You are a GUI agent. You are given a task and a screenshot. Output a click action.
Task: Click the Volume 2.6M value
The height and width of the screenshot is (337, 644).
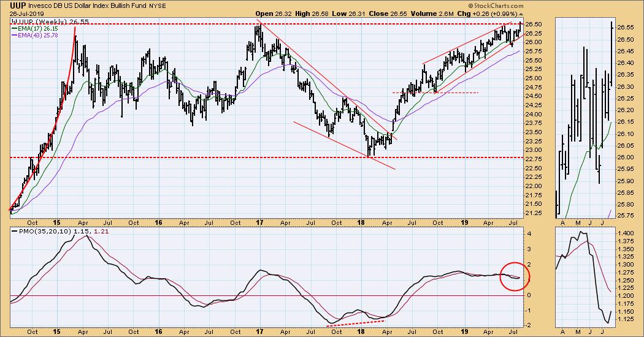point(432,13)
